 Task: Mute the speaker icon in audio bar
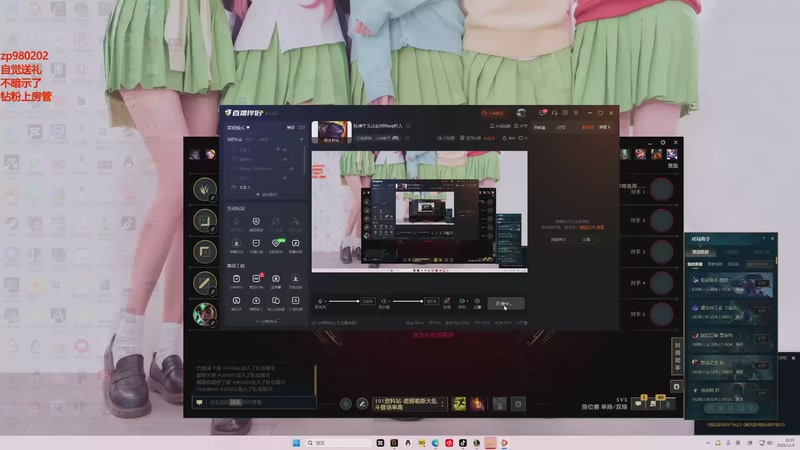coord(384,301)
